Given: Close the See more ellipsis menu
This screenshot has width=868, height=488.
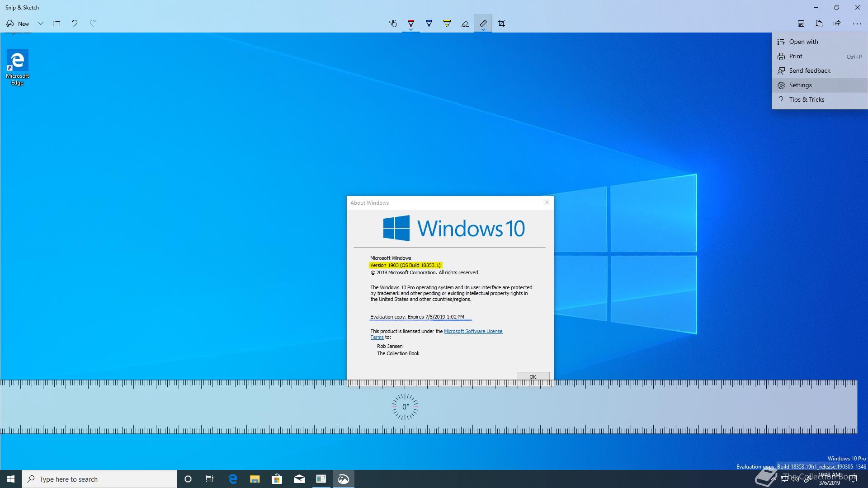Looking at the screenshot, I should (857, 23).
